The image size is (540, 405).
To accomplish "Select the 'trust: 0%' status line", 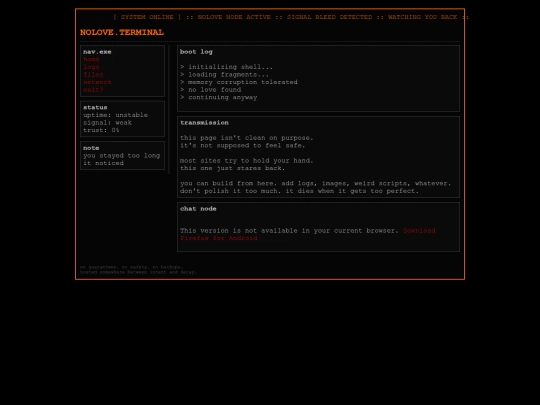I will (x=101, y=130).
